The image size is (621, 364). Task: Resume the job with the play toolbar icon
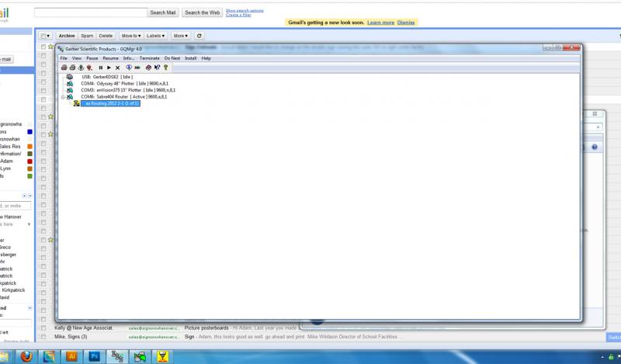[109, 68]
